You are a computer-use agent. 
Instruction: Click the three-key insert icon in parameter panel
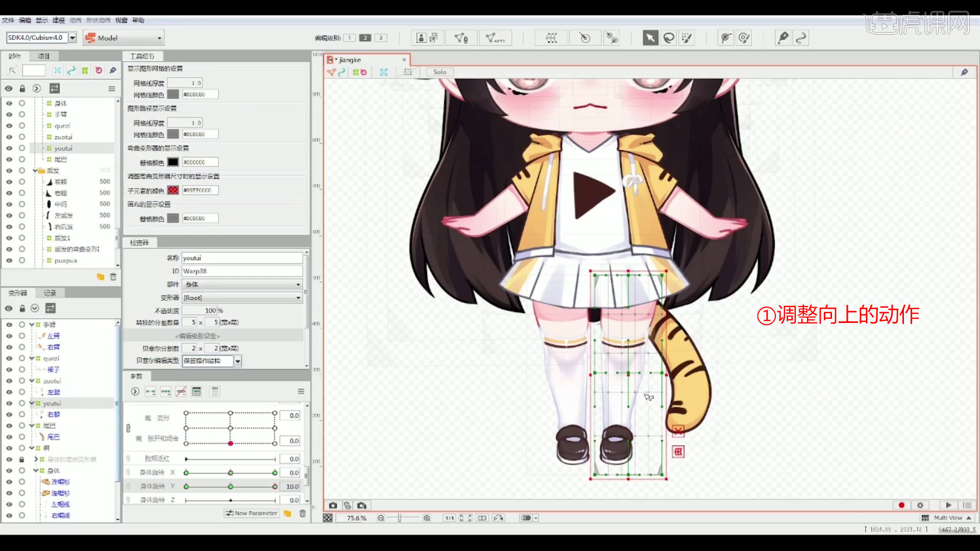(166, 392)
